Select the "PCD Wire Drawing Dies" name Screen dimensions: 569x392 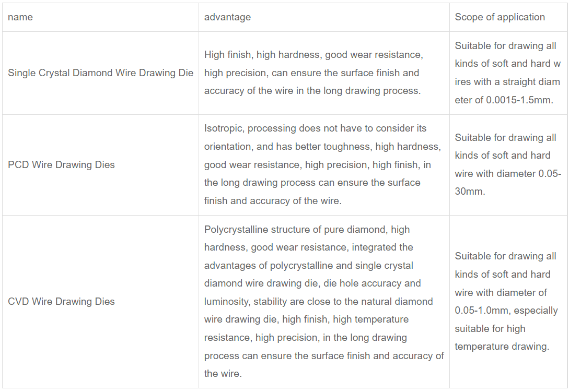tap(61, 165)
